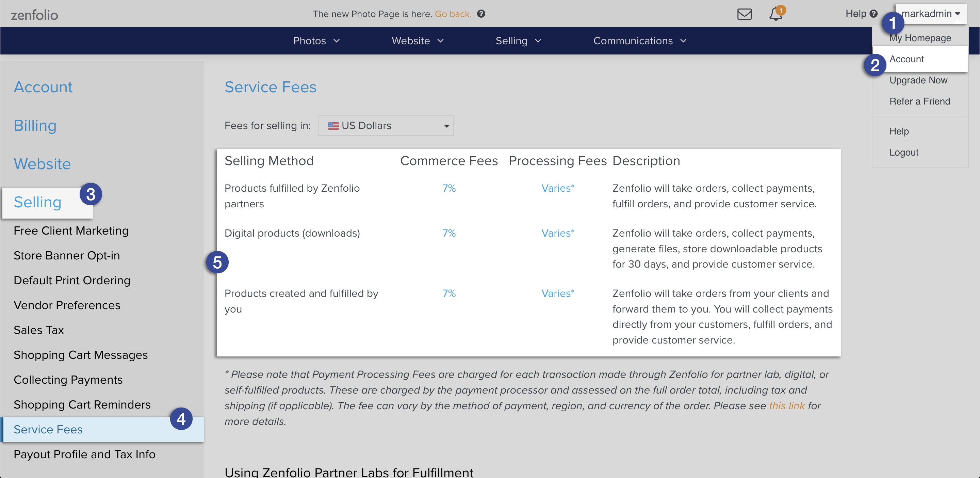
Task: Open the Sales Tax page
Action: (39, 330)
